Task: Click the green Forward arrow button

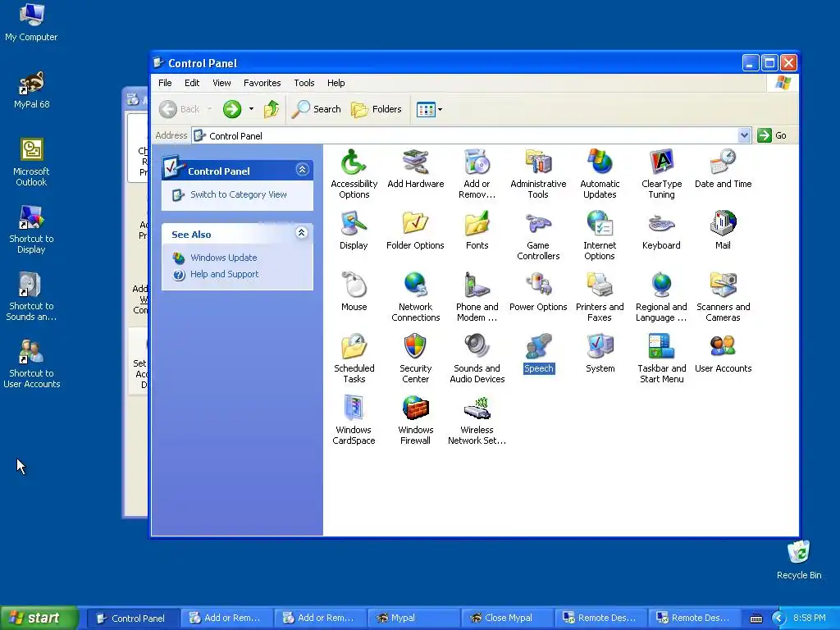Action: [232, 109]
